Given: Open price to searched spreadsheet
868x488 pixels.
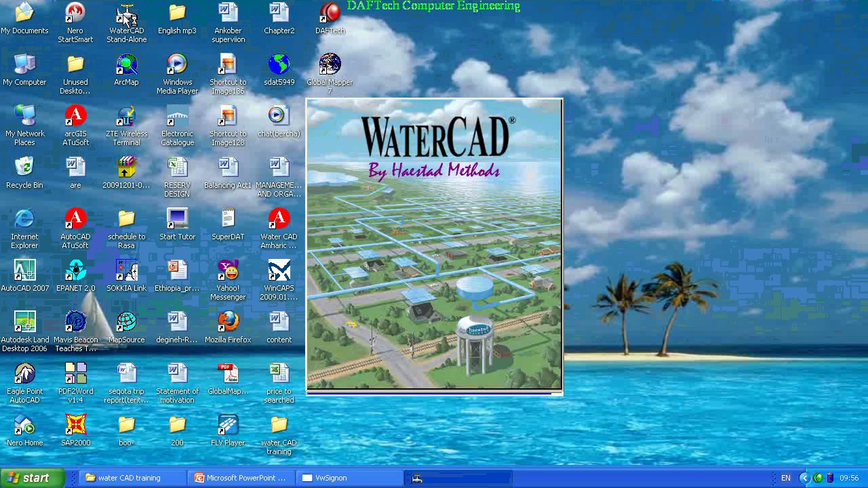Looking at the screenshot, I should click(x=279, y=373).
